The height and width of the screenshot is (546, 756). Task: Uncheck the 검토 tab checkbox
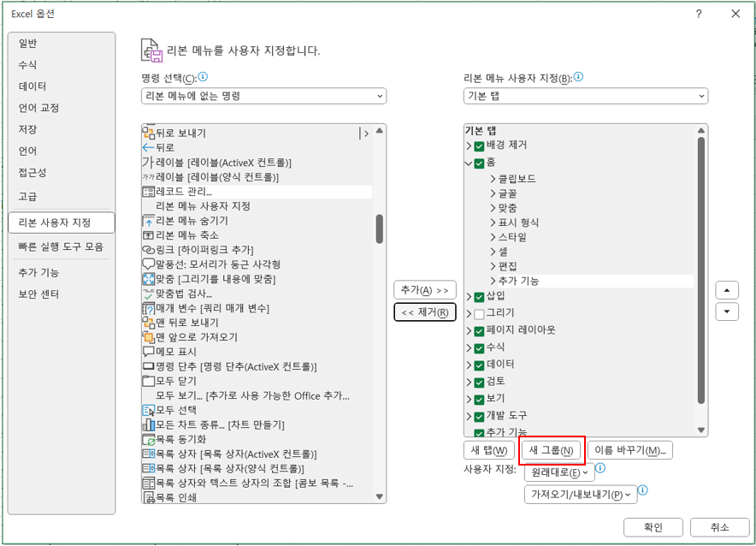pyautogui.click(x=479, y=383)
